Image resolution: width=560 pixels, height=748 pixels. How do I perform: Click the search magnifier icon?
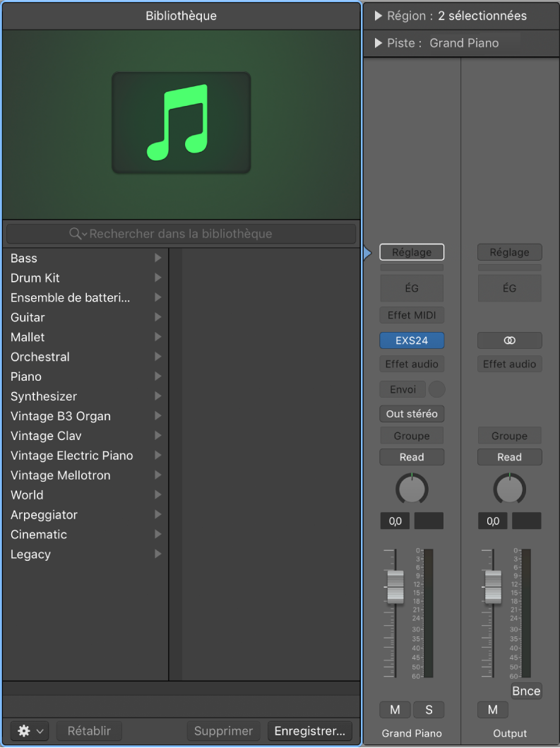click(76, 234)
